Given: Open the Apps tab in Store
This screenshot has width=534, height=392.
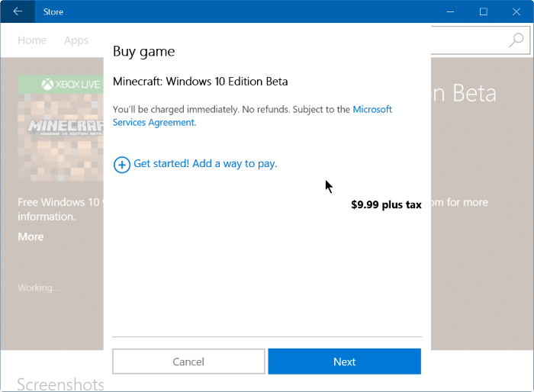Looking at the screenshot, I should [x=76, y=40].
